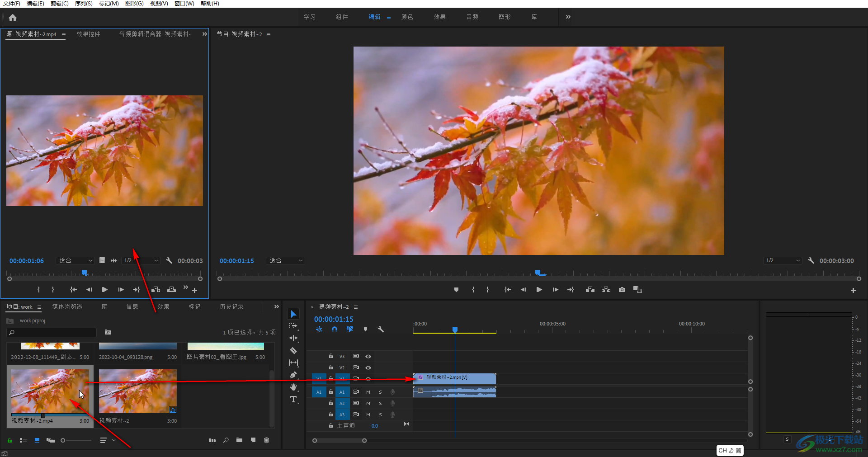Open Program monitor button editor plus
Viewport: 868px width, 457px height.
tap(853, 290)
